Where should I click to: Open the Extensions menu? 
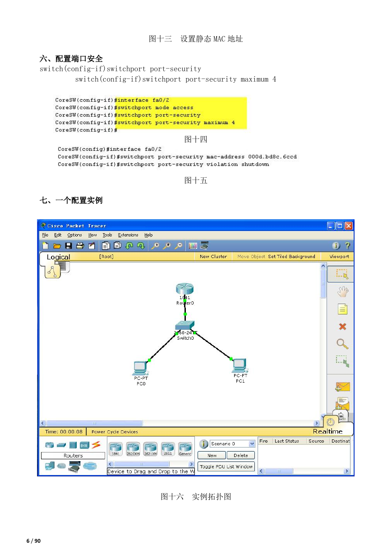click(x=129, y=235)
